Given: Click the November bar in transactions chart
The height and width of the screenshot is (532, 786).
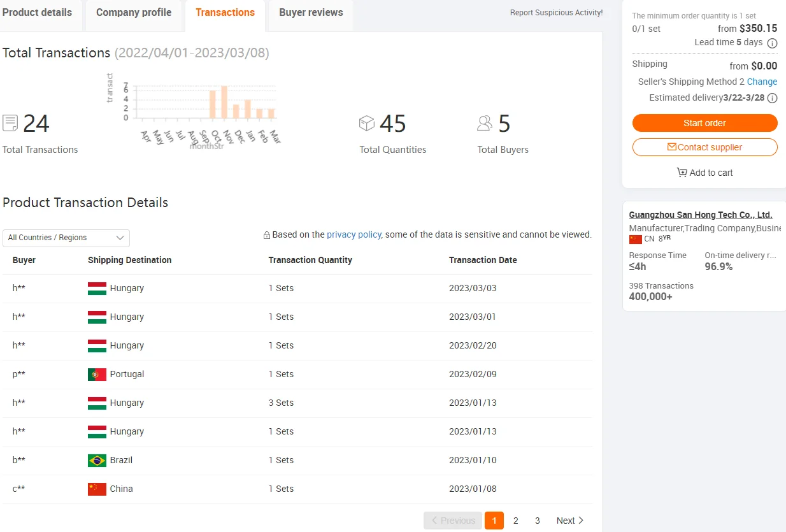Looking at the screenshot, I should coord(224,102).
